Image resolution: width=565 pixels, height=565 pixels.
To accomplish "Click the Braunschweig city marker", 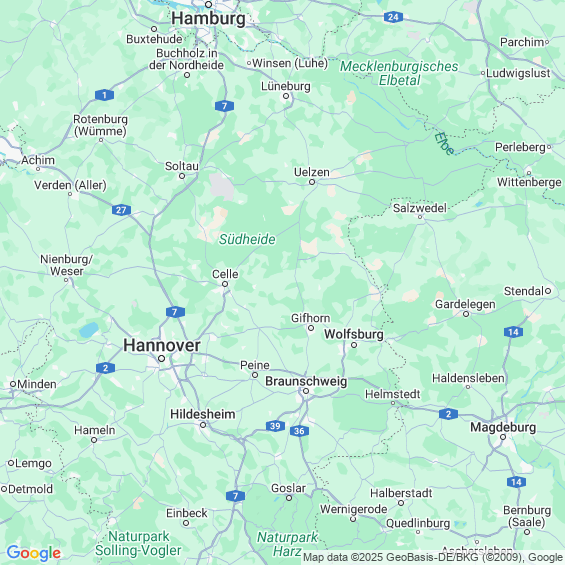I will [306, 391].
